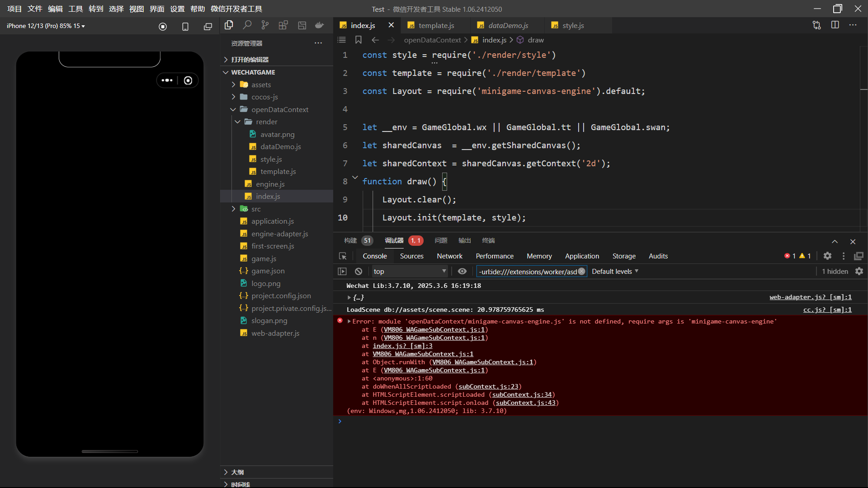Open the top context dropdown

click(x=410, y=271)
